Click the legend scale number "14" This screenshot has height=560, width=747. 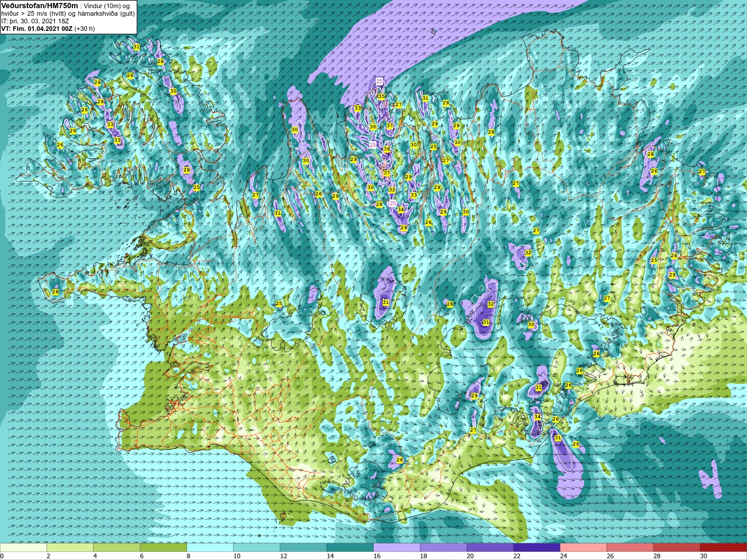330,556
